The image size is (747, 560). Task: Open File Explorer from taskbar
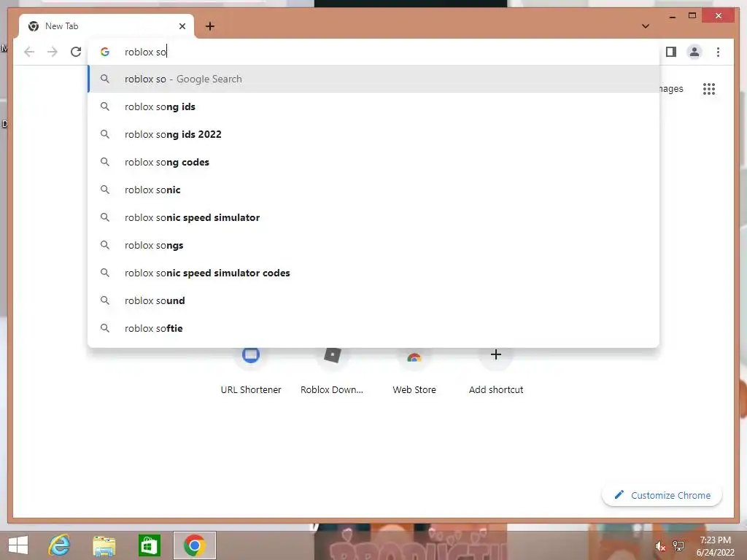click(x=104, y=545)
